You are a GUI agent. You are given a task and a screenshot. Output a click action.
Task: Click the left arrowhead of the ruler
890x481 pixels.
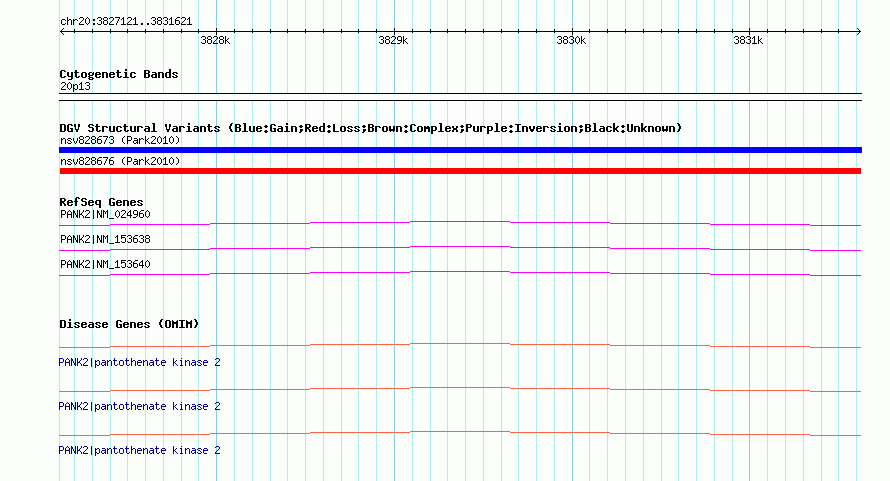point(62,32)
